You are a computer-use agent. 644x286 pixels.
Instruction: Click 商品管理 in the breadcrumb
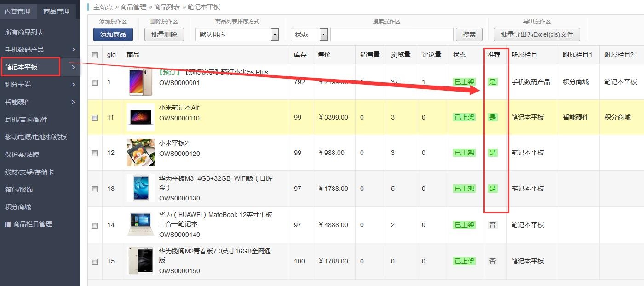tap(133, 7)
